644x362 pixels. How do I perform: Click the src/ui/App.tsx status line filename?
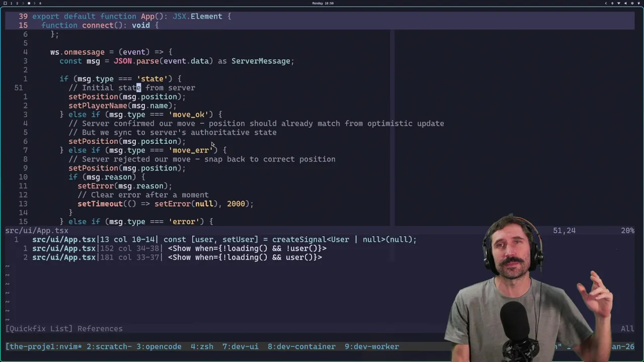tap(37, 230)
